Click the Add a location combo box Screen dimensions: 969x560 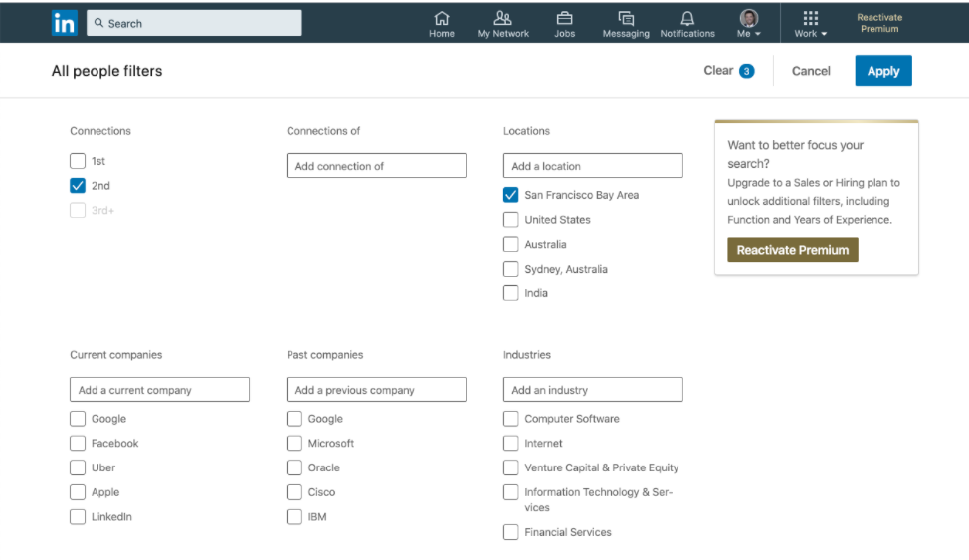(x=593, y=166)
